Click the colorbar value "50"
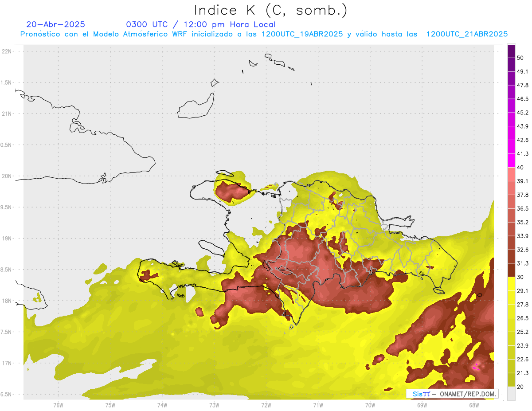Screen dimensions: 532x411 (x=520, y=58)
